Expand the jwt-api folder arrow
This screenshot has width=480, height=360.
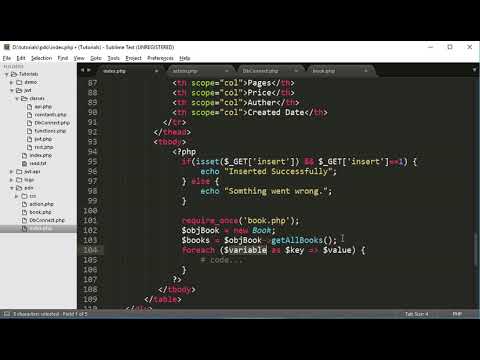point(12,172)
